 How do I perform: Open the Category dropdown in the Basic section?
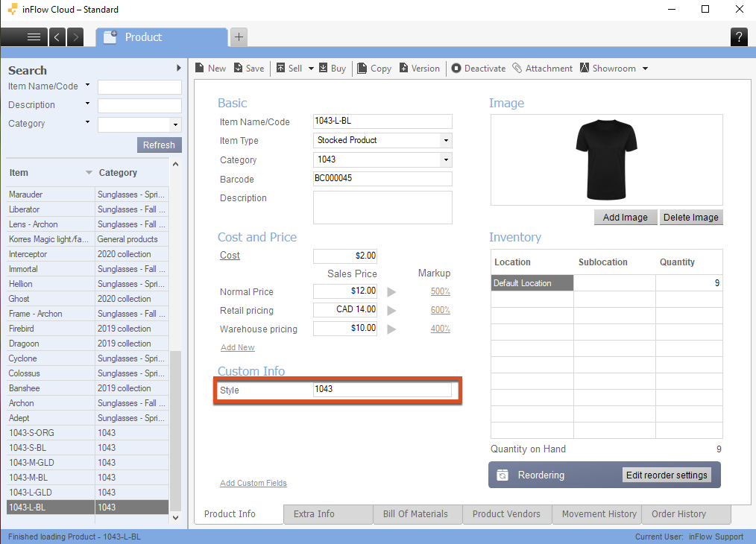point(446,159)
